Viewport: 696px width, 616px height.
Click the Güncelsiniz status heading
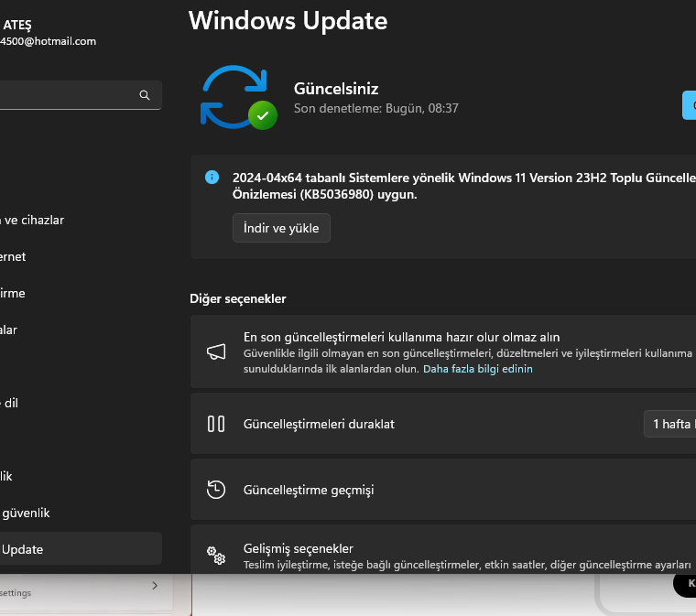click(x=336, y=89)
